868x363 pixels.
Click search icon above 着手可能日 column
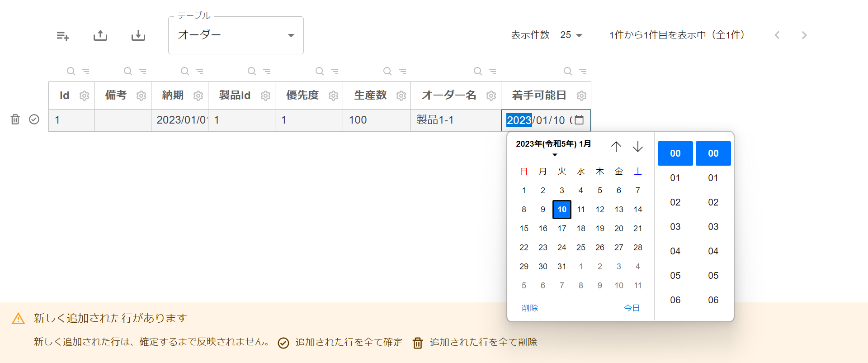tap(568, 71)
